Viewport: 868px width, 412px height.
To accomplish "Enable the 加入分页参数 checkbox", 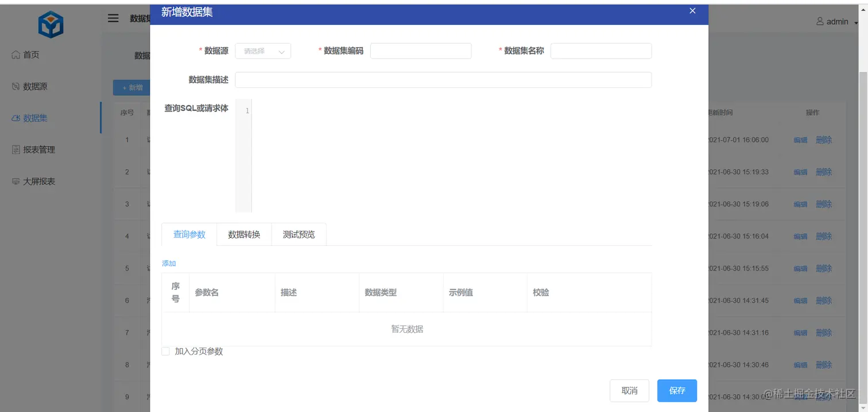I will pyautogui.click(x=165, y=351).
